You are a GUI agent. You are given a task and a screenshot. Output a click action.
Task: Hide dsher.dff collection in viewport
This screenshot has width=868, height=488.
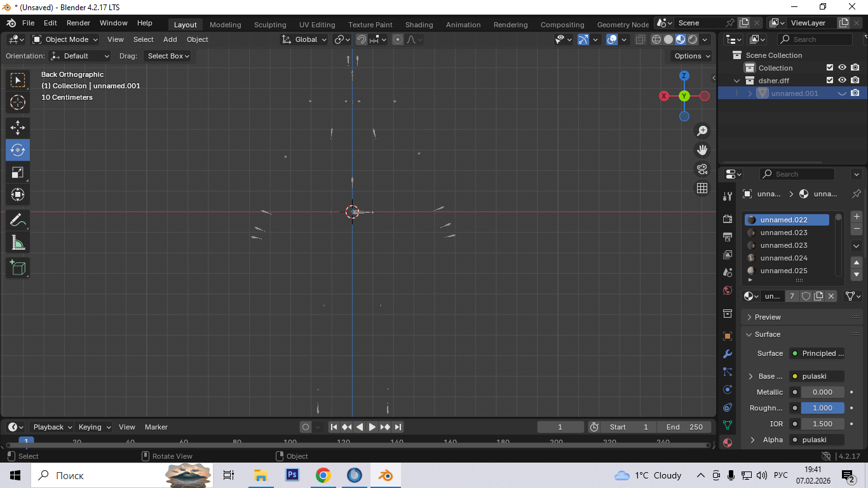(842, 81)
